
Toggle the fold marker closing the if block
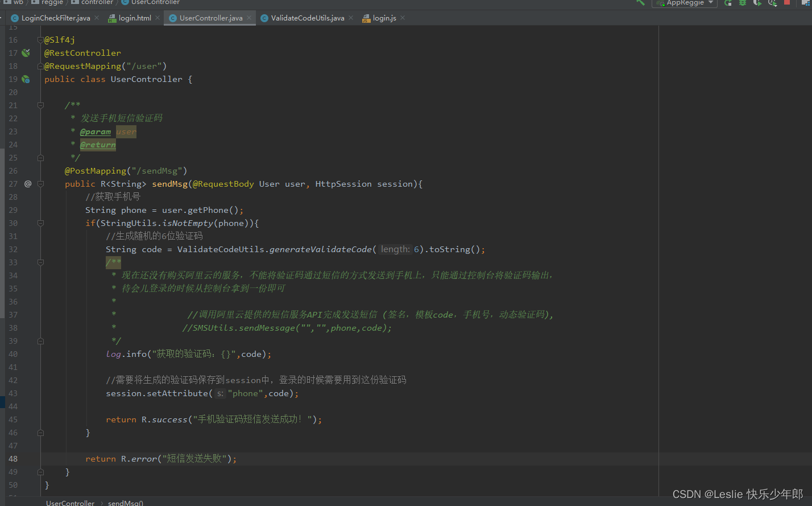(x=40, y=433)
